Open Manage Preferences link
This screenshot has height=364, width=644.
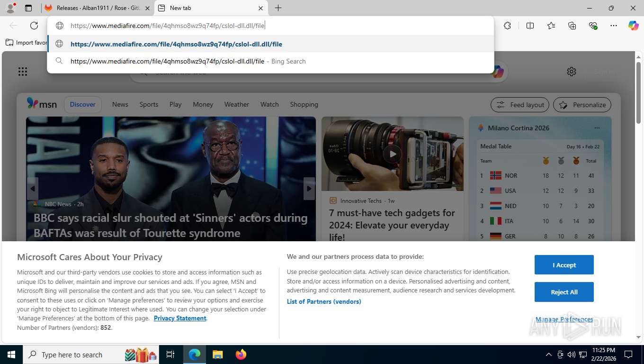coord(564,319)
